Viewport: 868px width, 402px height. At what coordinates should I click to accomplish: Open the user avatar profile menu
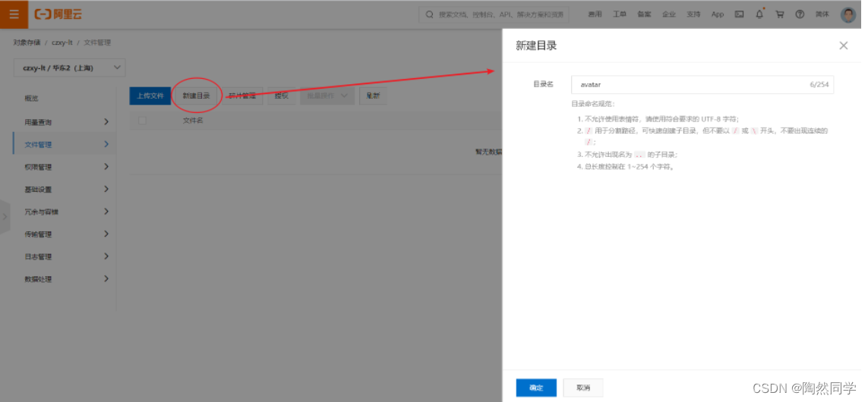pyautogui.click(x=848, y=14)
